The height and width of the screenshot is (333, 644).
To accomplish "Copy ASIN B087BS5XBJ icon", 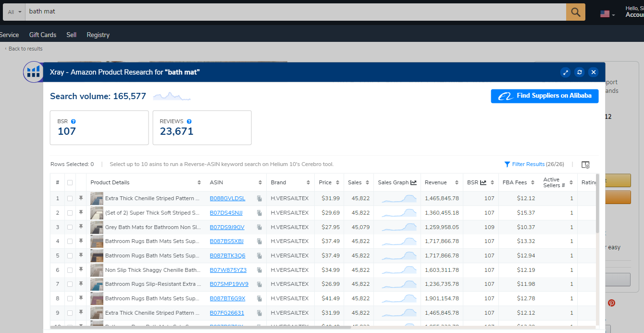I will click(x=260, y=241).
